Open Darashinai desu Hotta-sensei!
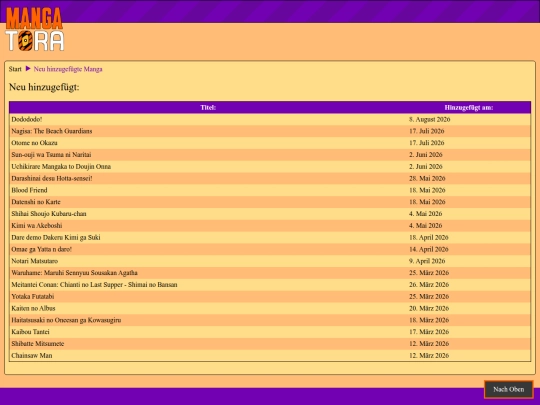 click(52, 178)
